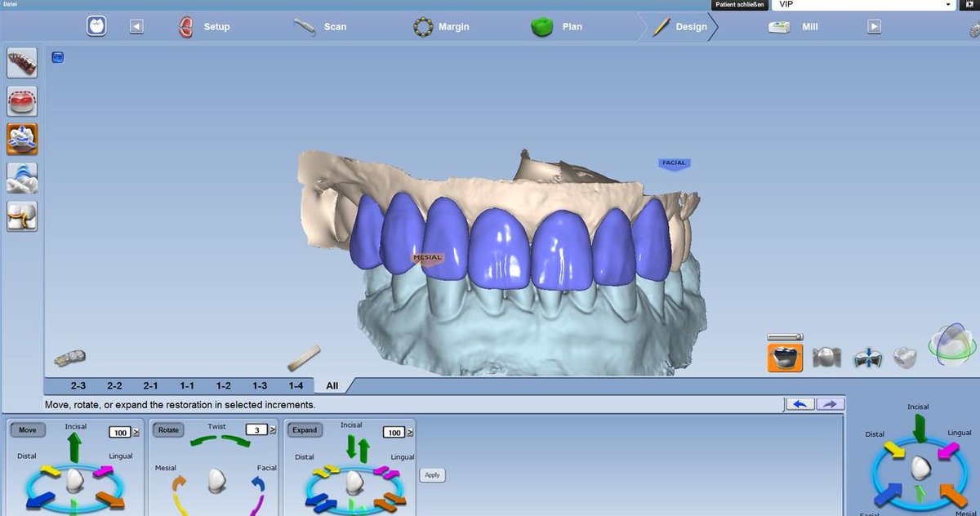
Task: Select the contact adjustment tool with yellow arcs
Action: click(x=22, y=216)
